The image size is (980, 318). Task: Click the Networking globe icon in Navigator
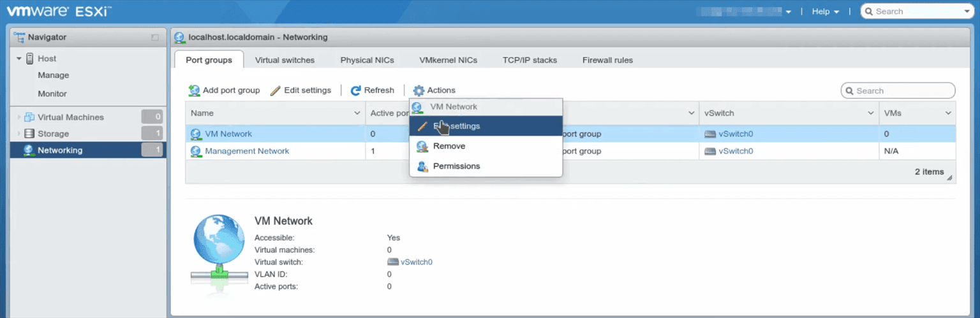29,150
